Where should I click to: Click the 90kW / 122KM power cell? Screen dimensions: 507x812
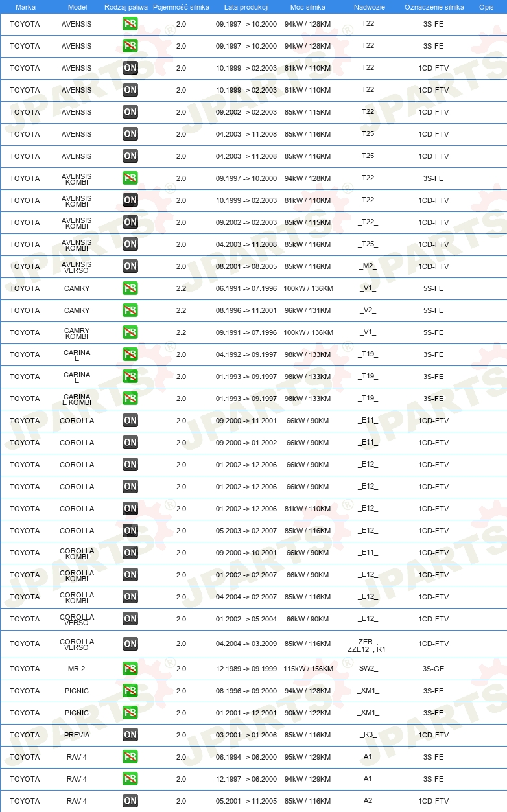[x=308, y=713]
